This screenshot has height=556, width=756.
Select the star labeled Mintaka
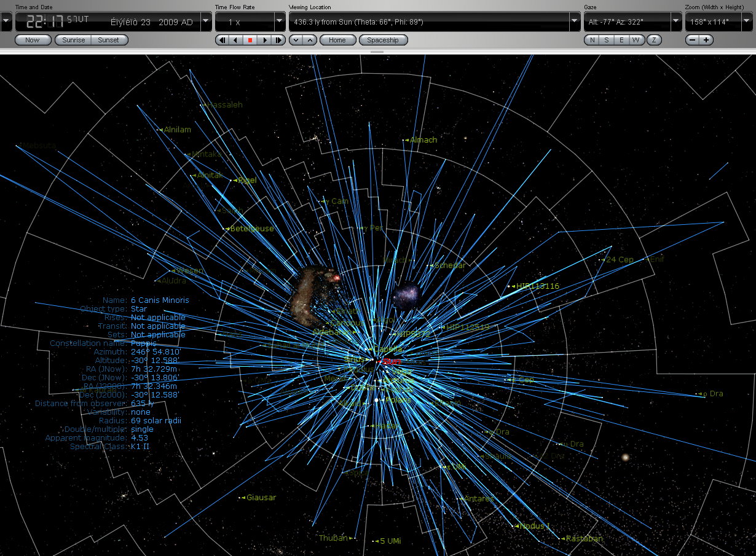(x=207, y=154)
